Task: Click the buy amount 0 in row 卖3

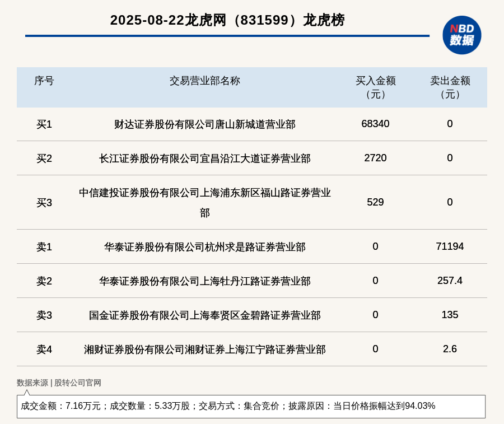Action: [375, 315]
